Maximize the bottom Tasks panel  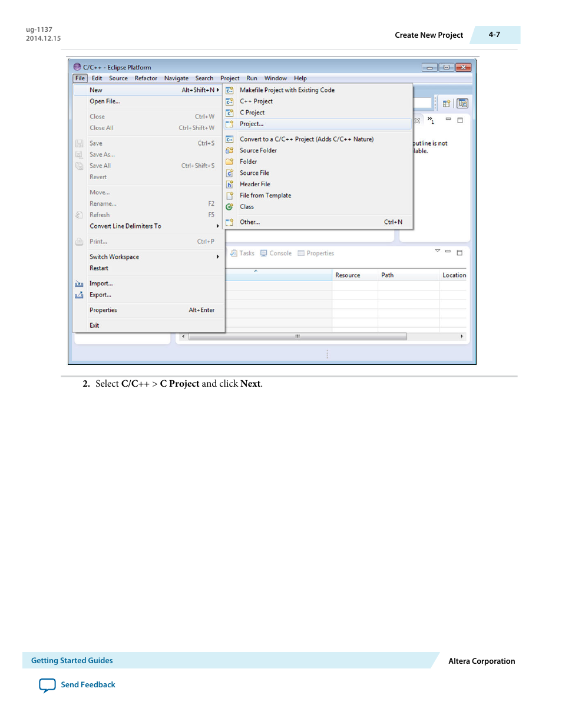coord(459,252)
